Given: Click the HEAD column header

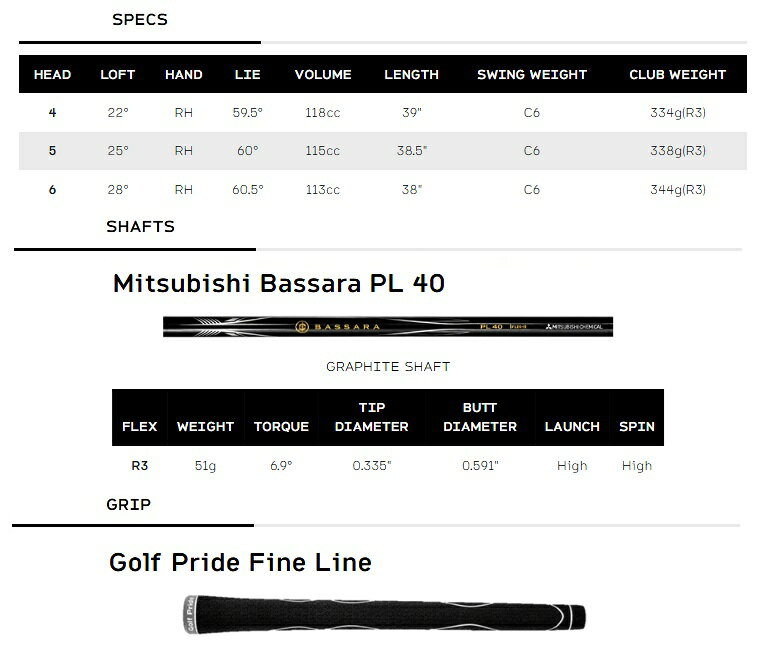Looking at the screenshot, I should pos(52,75).
